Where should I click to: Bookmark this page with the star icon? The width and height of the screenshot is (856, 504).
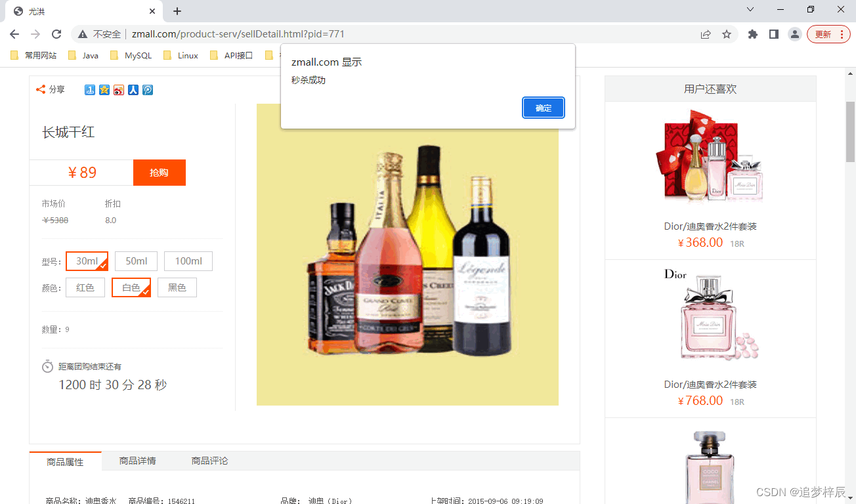coord(727,34)
